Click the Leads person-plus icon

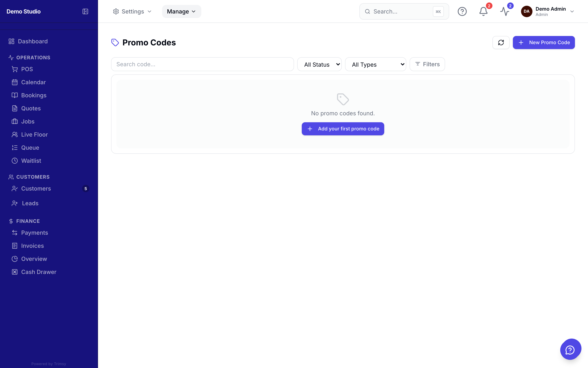15,203
